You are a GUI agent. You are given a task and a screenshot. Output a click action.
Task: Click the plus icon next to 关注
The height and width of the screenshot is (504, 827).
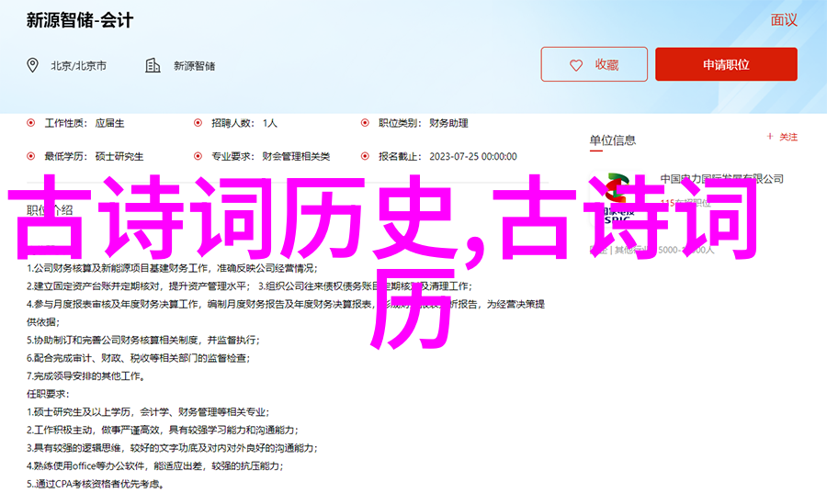coord(770,137)
